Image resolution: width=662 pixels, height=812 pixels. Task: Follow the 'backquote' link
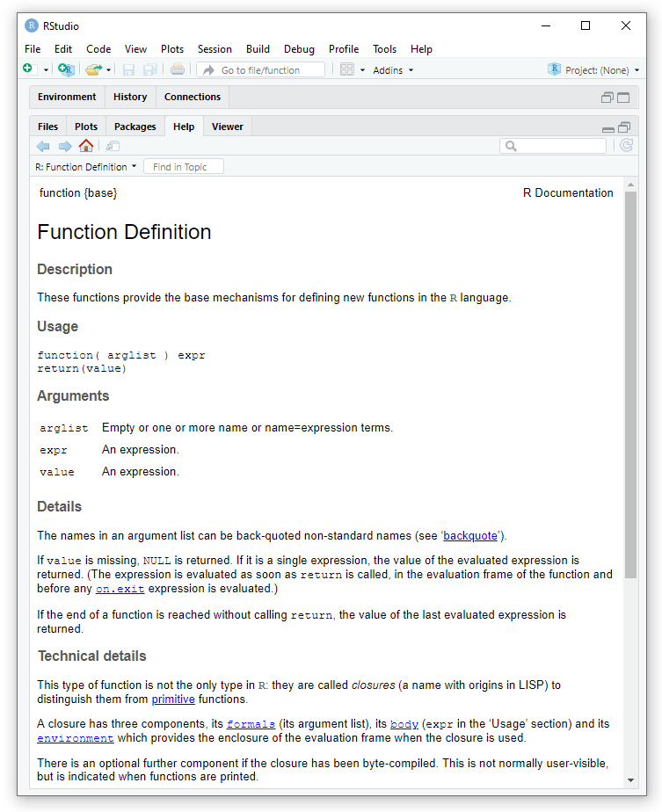point(470,535)
